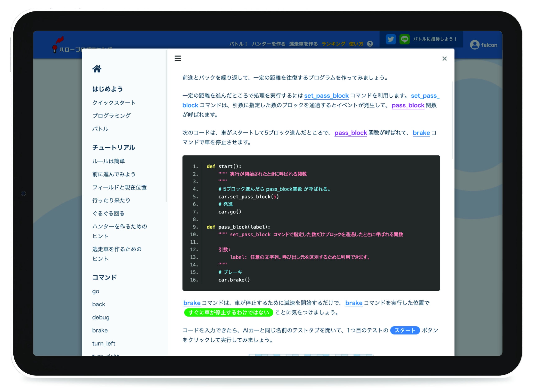This screenshot has height=392, width=535.
Task: Open the first set_pass_block link
Action: coord(326,96)
